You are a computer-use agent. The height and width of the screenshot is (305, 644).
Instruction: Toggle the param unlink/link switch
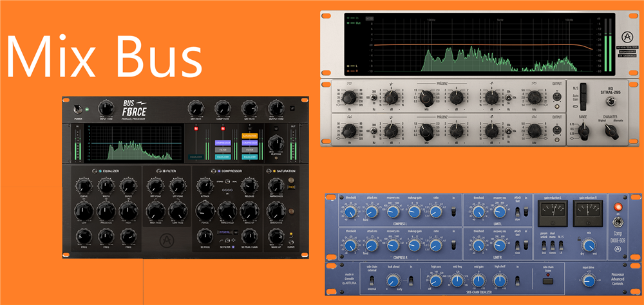[x=544, y=246]
